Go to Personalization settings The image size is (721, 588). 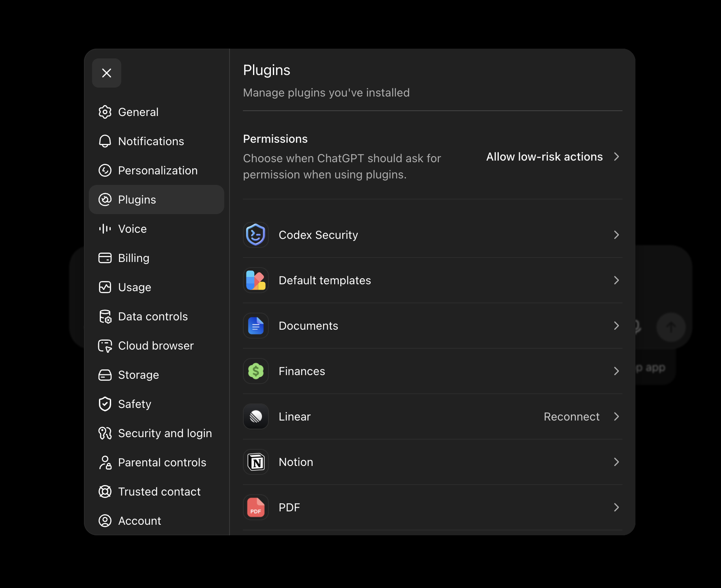pos(157,170)
